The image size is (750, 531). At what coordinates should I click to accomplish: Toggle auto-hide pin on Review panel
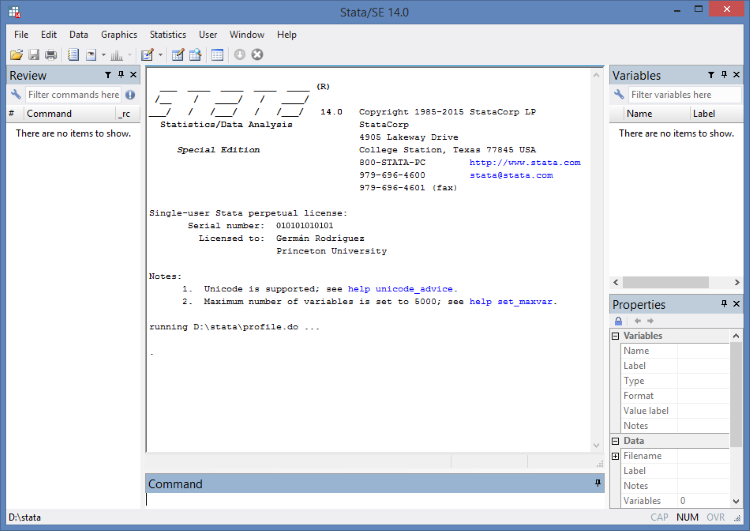[121, 75]
